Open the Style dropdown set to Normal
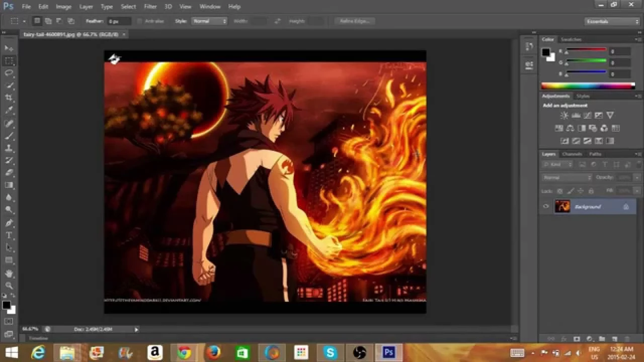The height and width of the screenshot is (362, 644). click(x=209, y=21)
